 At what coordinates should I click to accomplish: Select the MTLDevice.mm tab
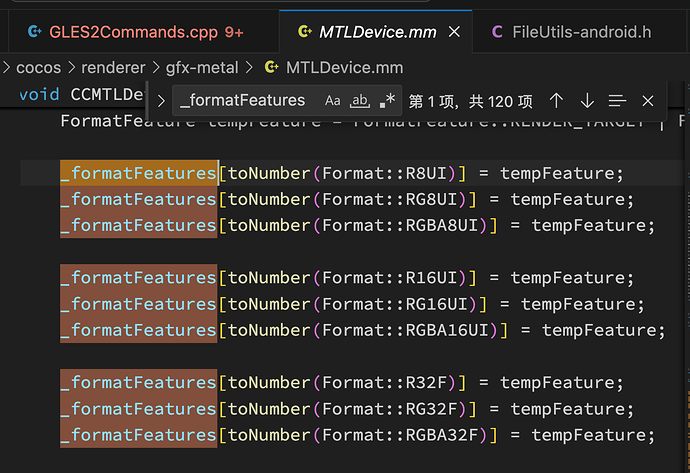(x=377, y=32)
